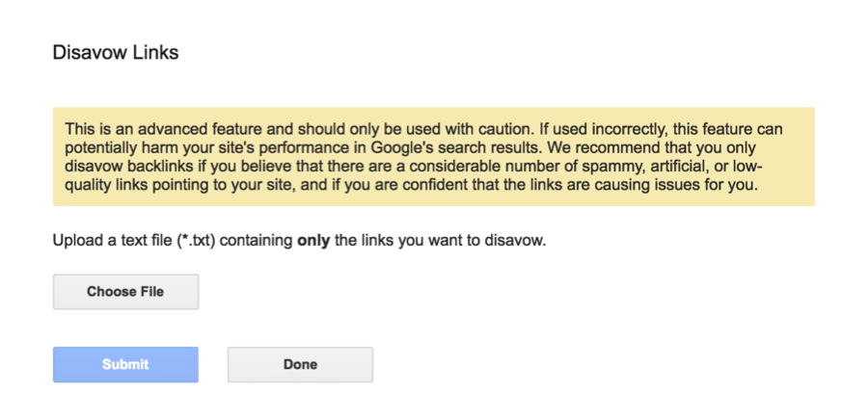Click the yellow warning message box
Image resolution: width=868 pixels, height=420 pixels.
coord(433,156)
